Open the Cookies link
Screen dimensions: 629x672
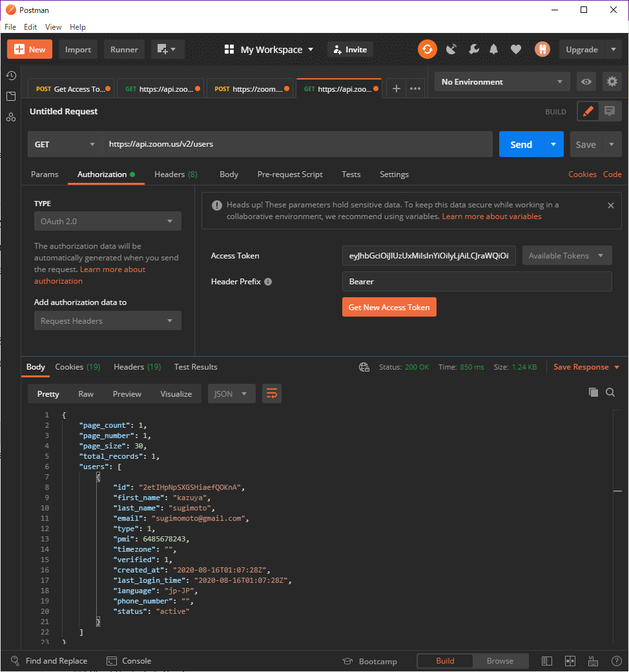point(583,174)
